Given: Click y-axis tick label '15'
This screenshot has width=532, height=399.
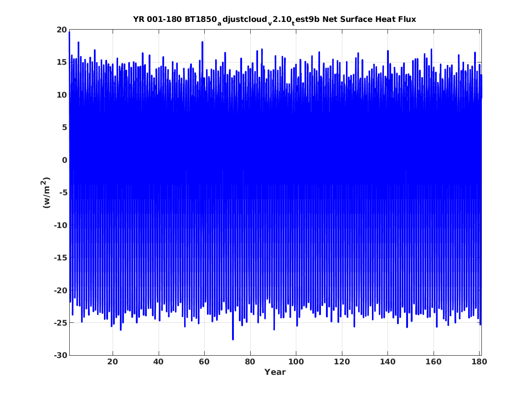Looking at the screenshot, I should 62,62.
